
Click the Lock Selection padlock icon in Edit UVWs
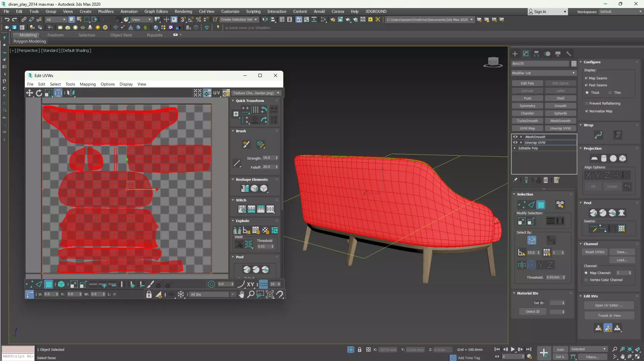point(149,294)
